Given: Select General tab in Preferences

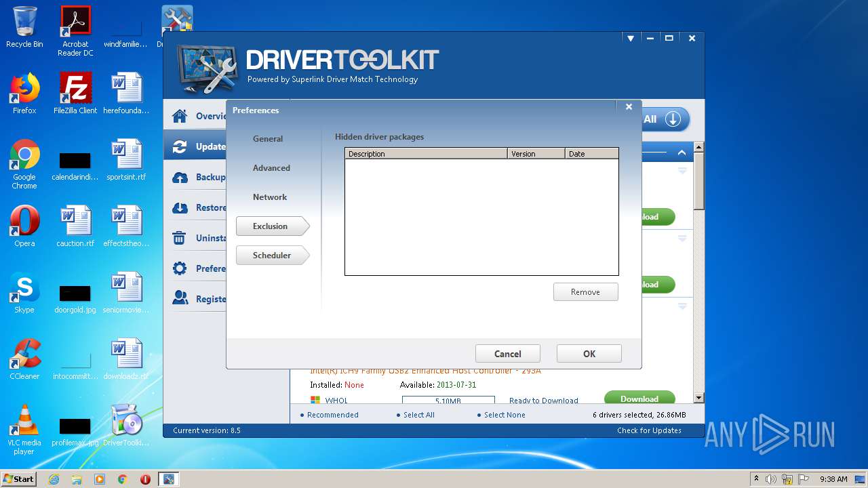Looking at the screenshot, I should [x=268, y=139].
